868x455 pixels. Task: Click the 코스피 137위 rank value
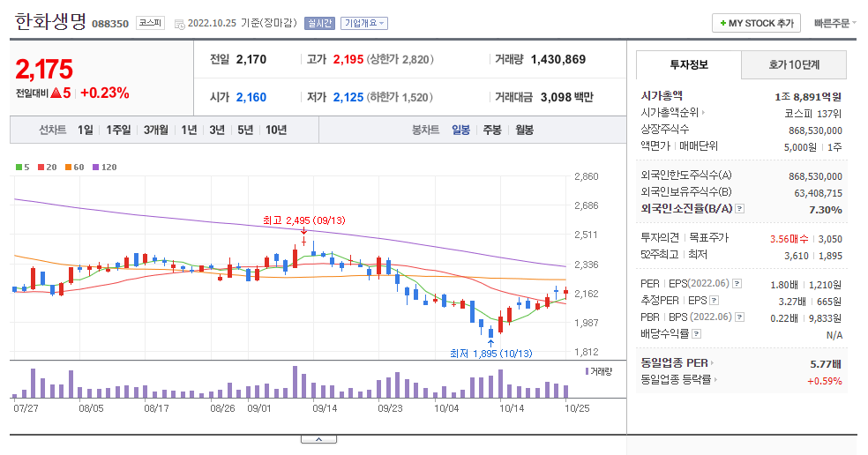tap(813, 114)
